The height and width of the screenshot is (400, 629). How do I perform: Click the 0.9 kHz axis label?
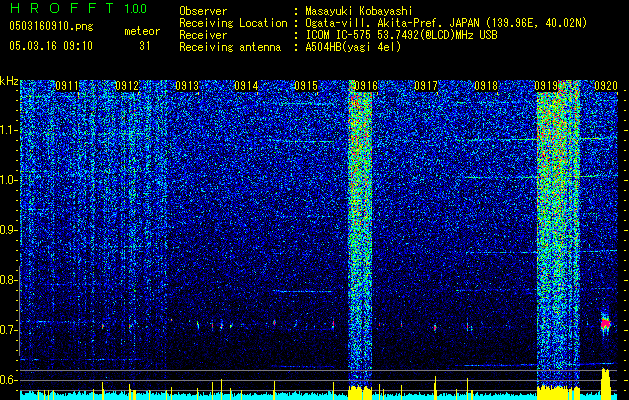coord(9,230)
